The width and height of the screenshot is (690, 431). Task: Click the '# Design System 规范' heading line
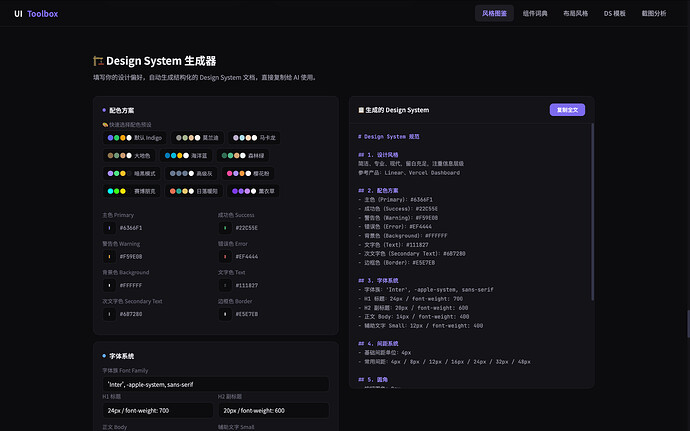(x=389, y=137)
